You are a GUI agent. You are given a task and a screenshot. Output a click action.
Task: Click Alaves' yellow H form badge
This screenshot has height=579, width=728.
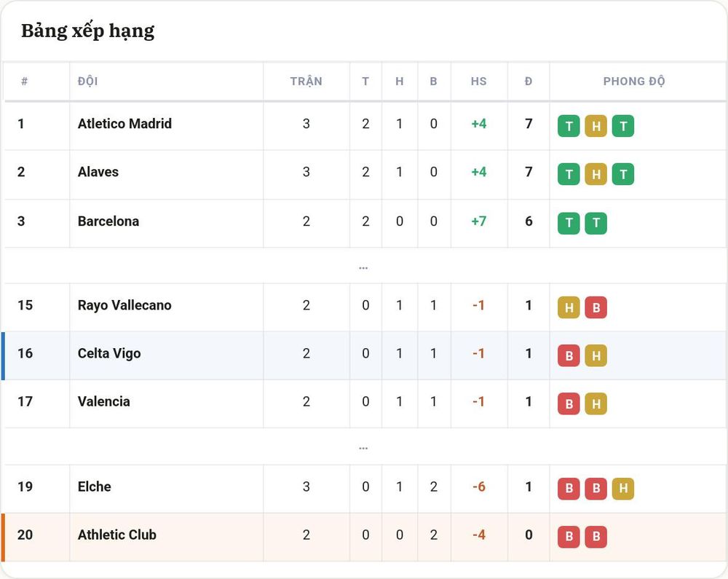[x=596, y=174]
